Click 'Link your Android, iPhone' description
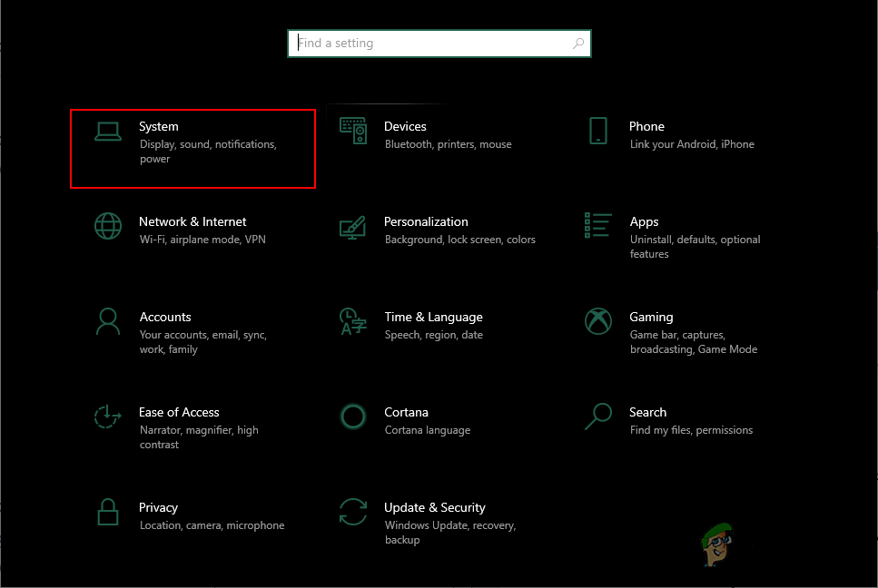 (x=692, y=144)
